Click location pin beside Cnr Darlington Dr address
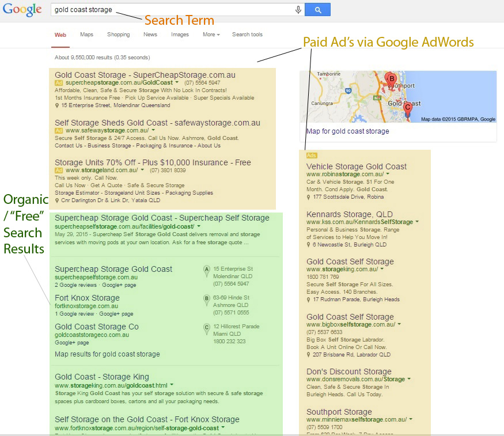The height and width of the screenshot is (436, 504). [57, 200]
